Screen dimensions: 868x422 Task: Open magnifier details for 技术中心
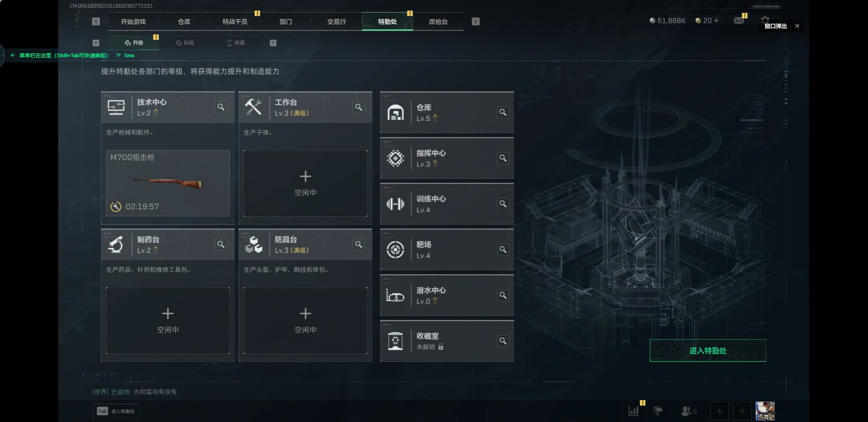coord(221,107)
